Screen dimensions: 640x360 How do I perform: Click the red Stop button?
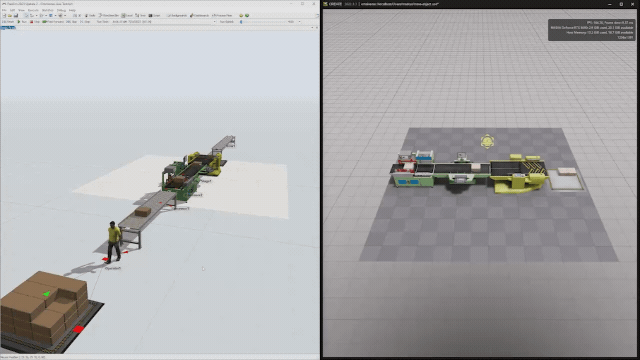click(35, 22)
